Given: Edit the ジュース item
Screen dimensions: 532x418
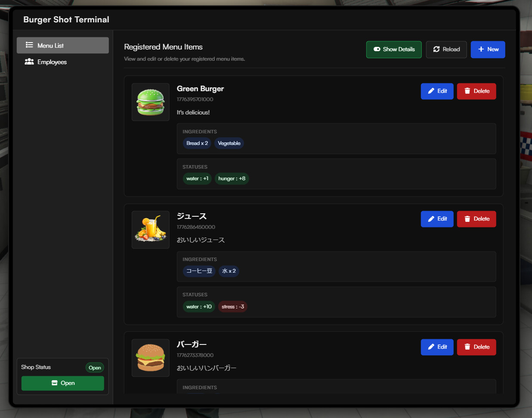Looking at the screenshot, I should (437, 219).
